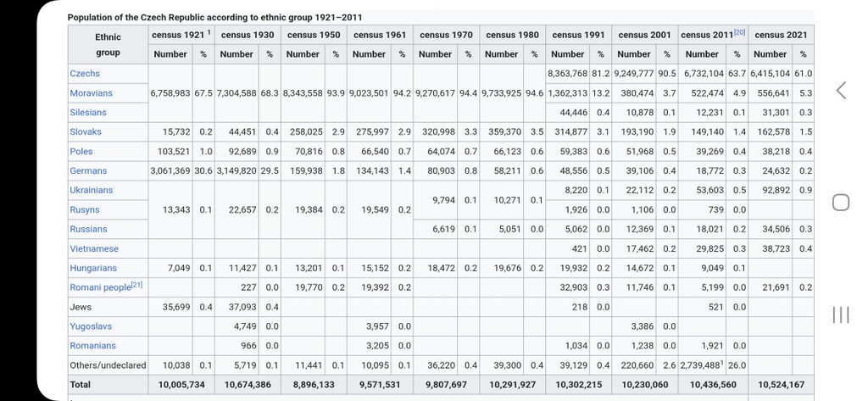The image size is (868, 401).
Task: Open the Romanians link
Action: point(93,346)
